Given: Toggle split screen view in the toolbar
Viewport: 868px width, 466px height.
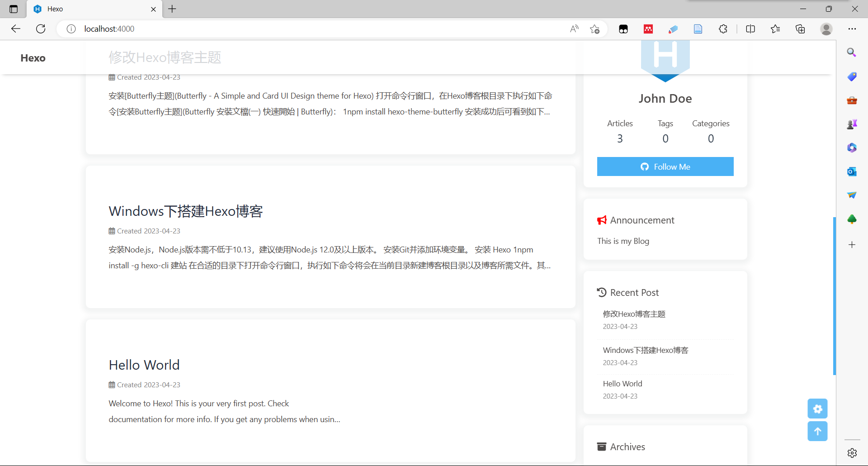Looking at the screenshot, I should [750, 29].
